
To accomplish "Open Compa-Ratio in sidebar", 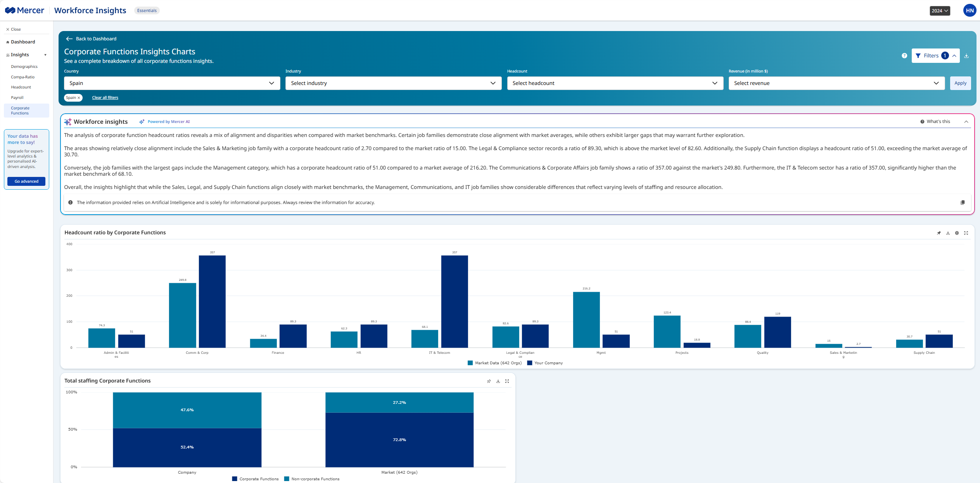I will [22, 77].
